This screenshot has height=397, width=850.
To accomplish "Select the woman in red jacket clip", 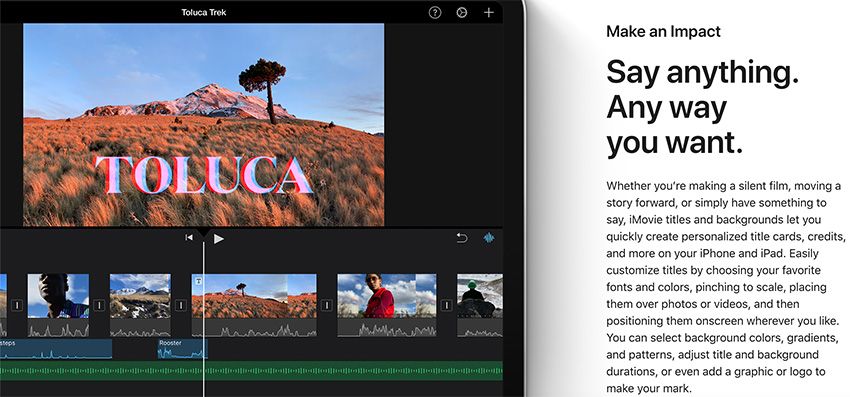I will (387, 296).
